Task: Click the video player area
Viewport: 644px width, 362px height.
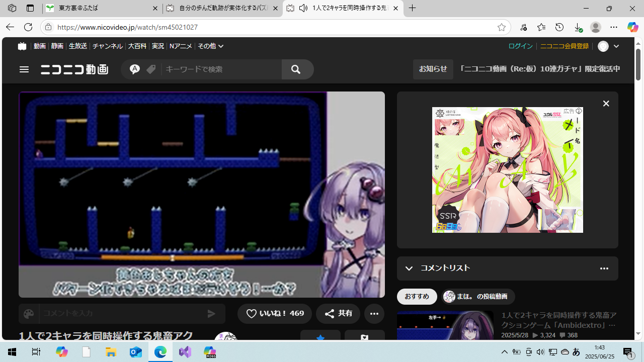Action: point(202,195)
